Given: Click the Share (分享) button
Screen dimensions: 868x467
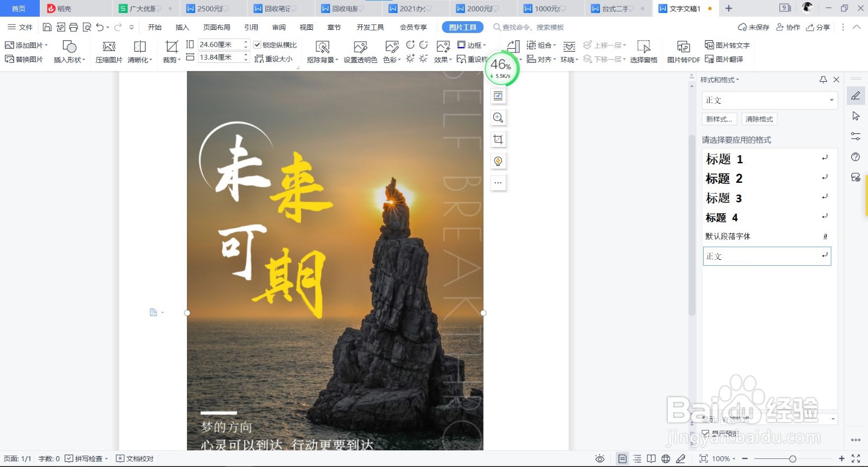Looking at the screenshot, I should click(818, 27).
